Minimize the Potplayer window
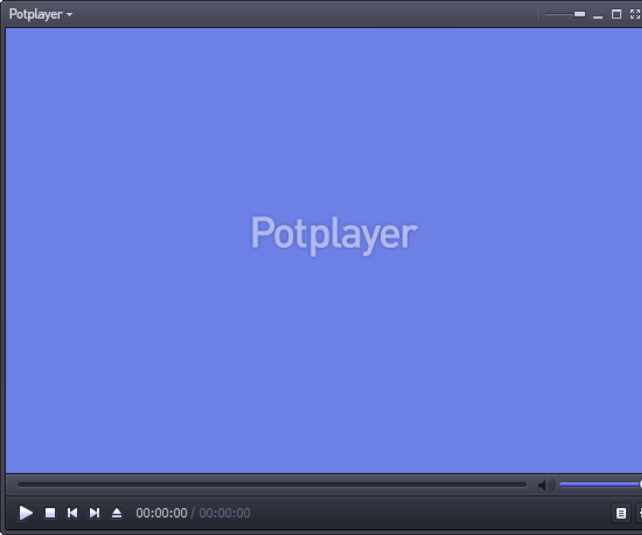The width and height of the screenshot is (642, 535). point(598,16)
